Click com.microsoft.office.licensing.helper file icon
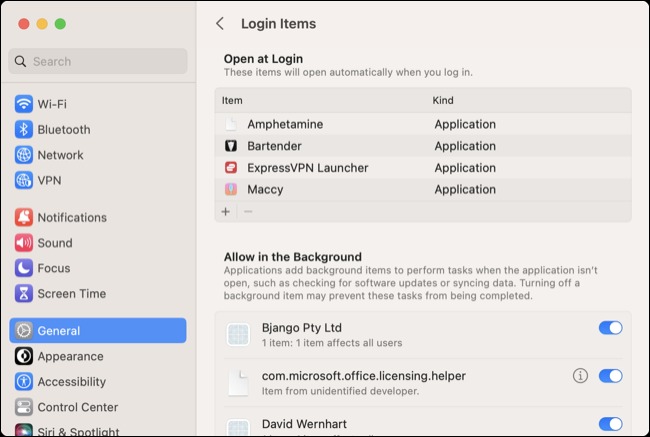Image resolution: width=650 pixels, height=437 pixels. (239, 383)
